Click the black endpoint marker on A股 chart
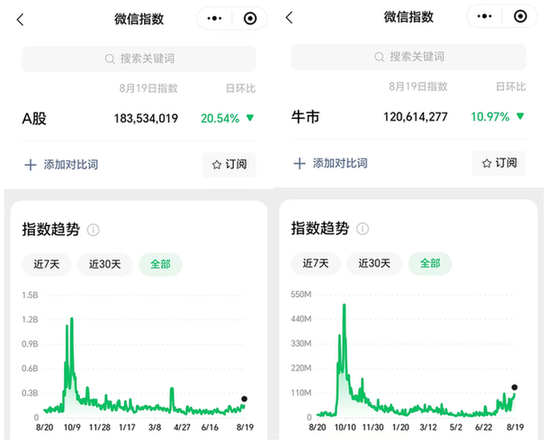Image resolution: width=548 pixels, height=444 pixels. click(x=244, y=399)
